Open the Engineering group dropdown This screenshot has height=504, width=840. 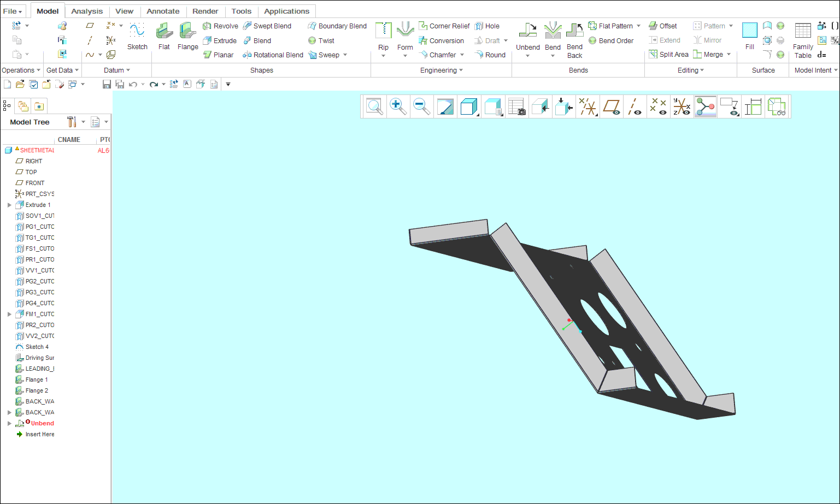click(442, 70)
